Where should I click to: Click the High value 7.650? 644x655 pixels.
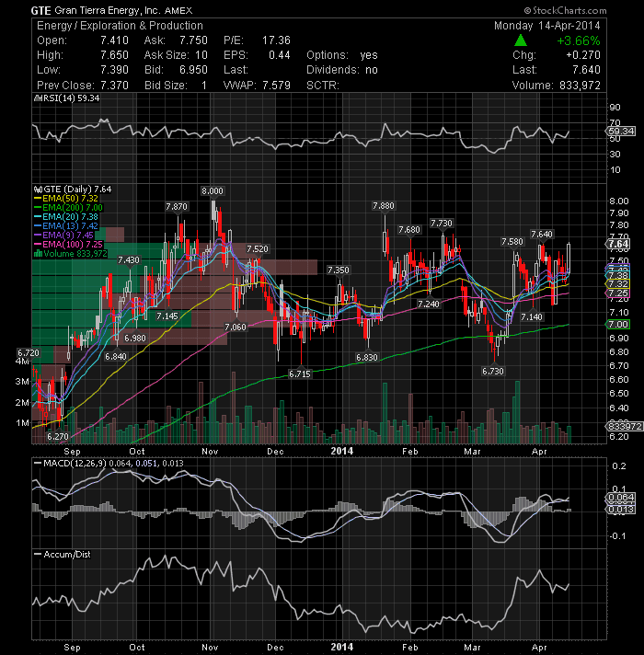[x=114, y=55]
